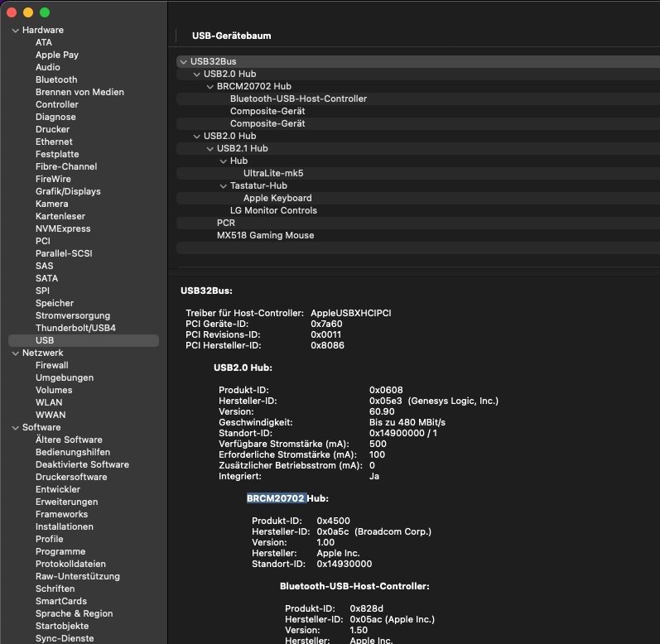Select Entwickler in the sidebar

(58, 489)
